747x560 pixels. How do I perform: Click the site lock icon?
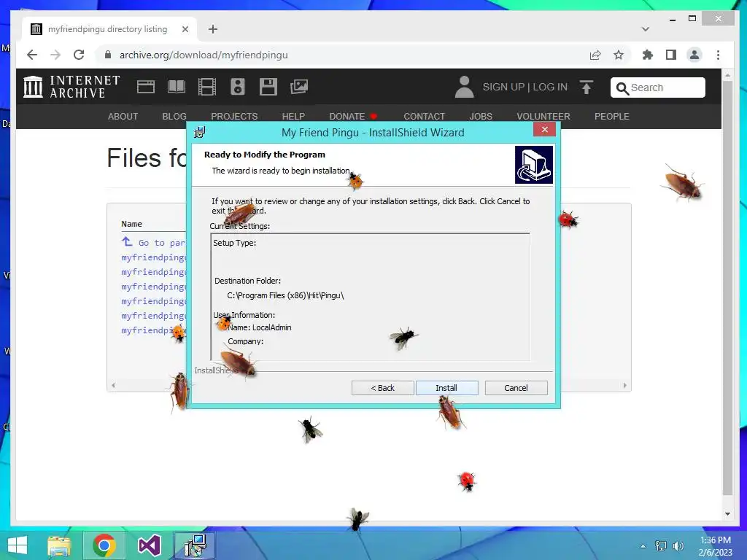pos(108,55)
